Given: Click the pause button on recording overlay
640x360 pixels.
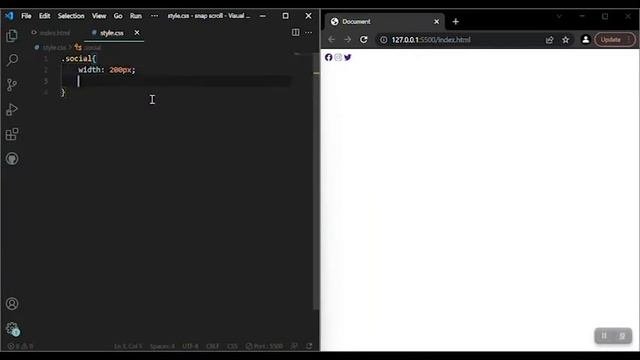Looking at the screenshot, I should tap(604, 336).
